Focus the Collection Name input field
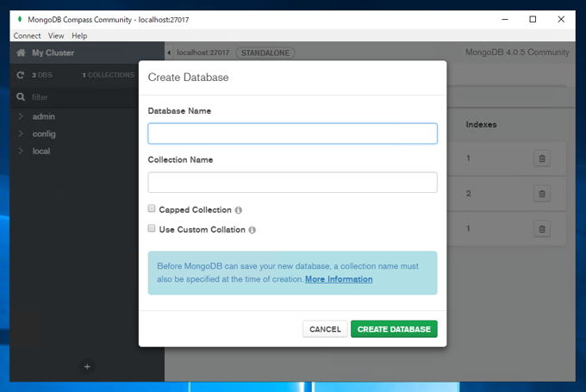This screenshot has width=586, height=392. (x=293, y=183)
